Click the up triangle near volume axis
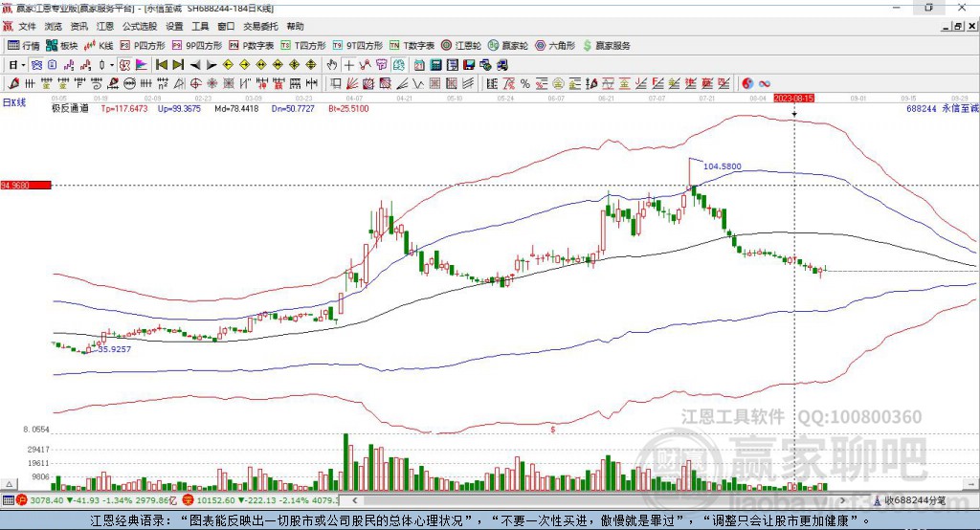The image size is (980, 530). 9,484
